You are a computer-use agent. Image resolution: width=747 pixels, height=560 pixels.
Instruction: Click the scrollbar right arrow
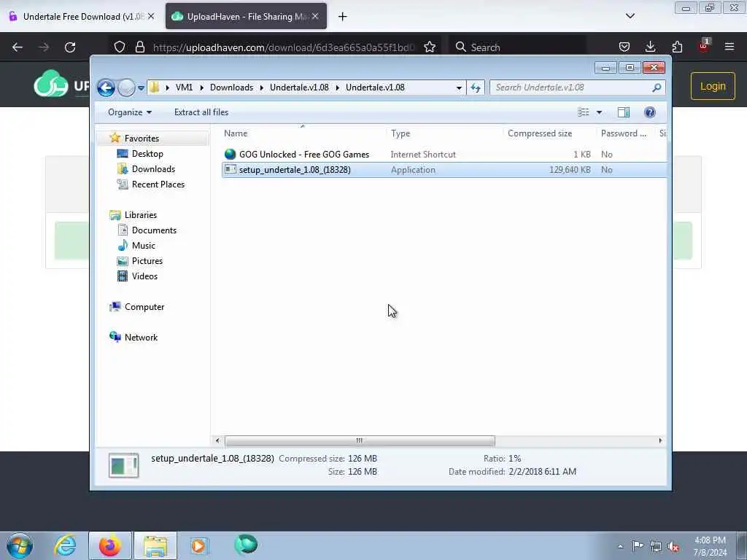[659, 440]
